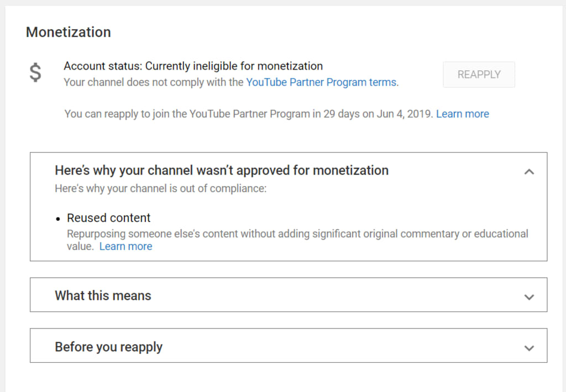The image size is (566, 392).
Task: Select the Before you reapply section title
Action: click(x=108, y=347)
